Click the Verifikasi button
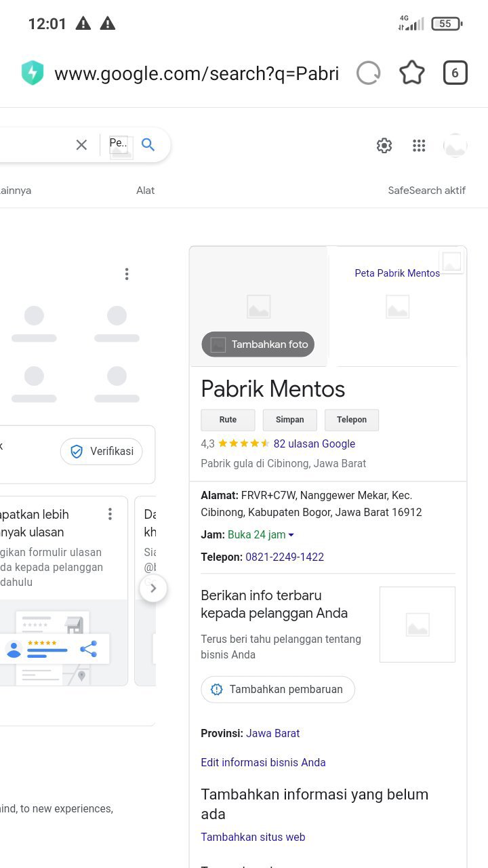 coord(102,452)
